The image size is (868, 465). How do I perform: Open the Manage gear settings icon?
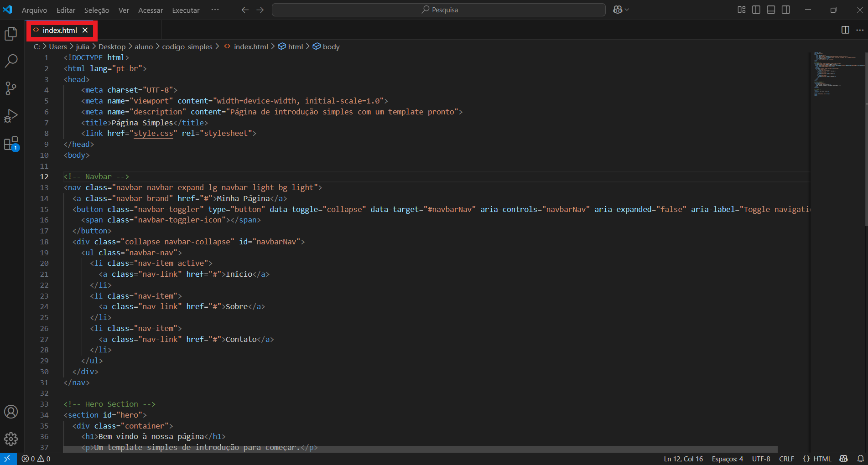coord(11,439)
